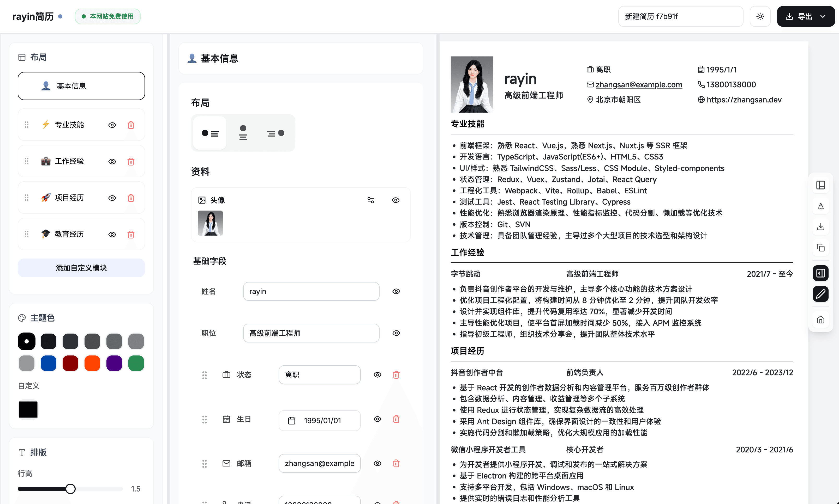
Task: Click the home icon in the right toolbar
Action: click(820, 319)
